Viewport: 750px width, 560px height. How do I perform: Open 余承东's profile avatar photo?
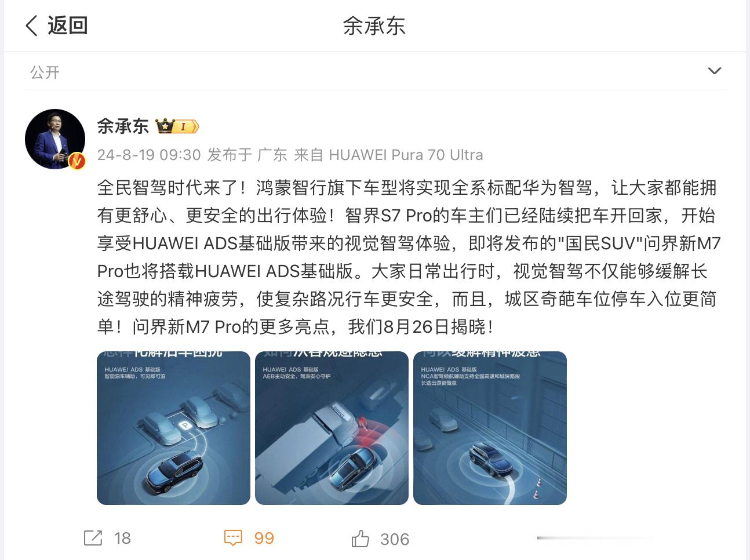click(x=55, y=139)
